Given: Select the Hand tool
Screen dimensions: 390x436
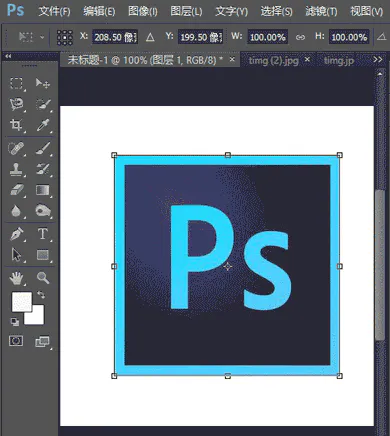Looking at the screenshot, I should coord(16,278).
